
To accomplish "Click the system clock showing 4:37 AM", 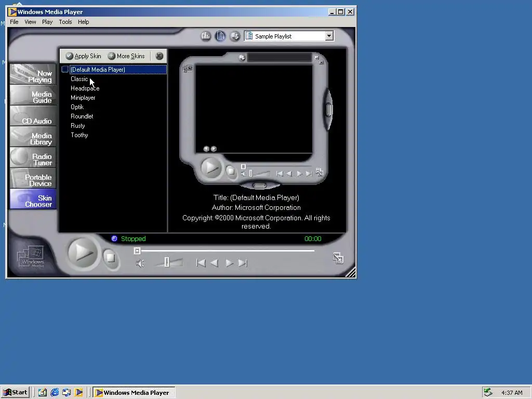I will [512, 393].
